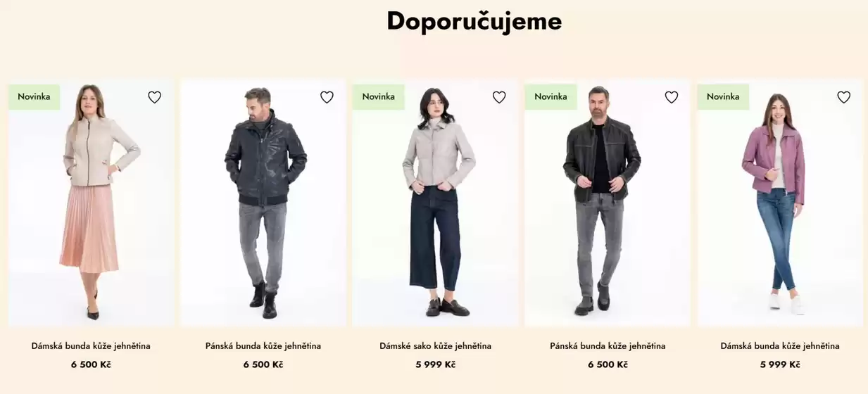The width and height of the screenshot is (868, 394).
Task: Click Novinka badge on grey sako product
Action: [x=379, y=97]
